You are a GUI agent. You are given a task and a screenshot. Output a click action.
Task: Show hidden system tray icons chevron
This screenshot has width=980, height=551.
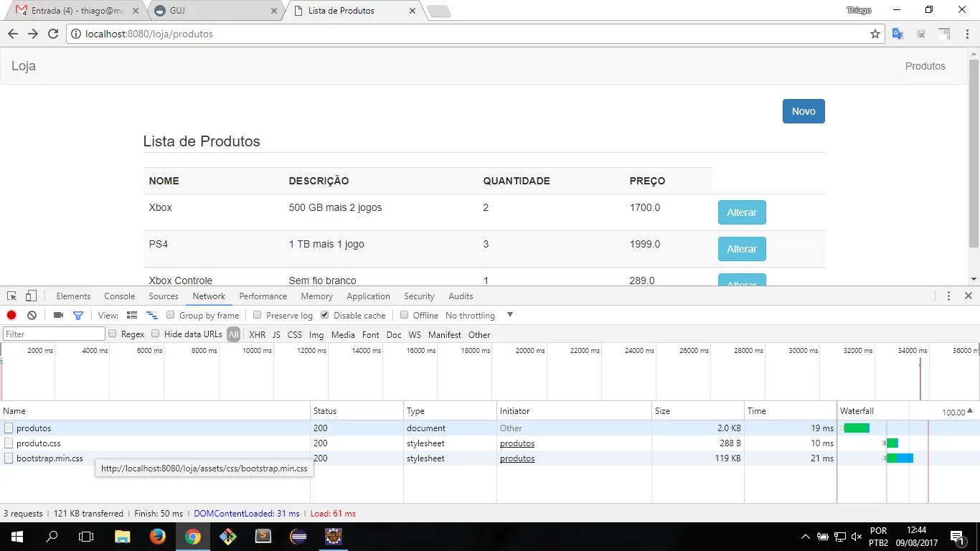pos(806,537)
